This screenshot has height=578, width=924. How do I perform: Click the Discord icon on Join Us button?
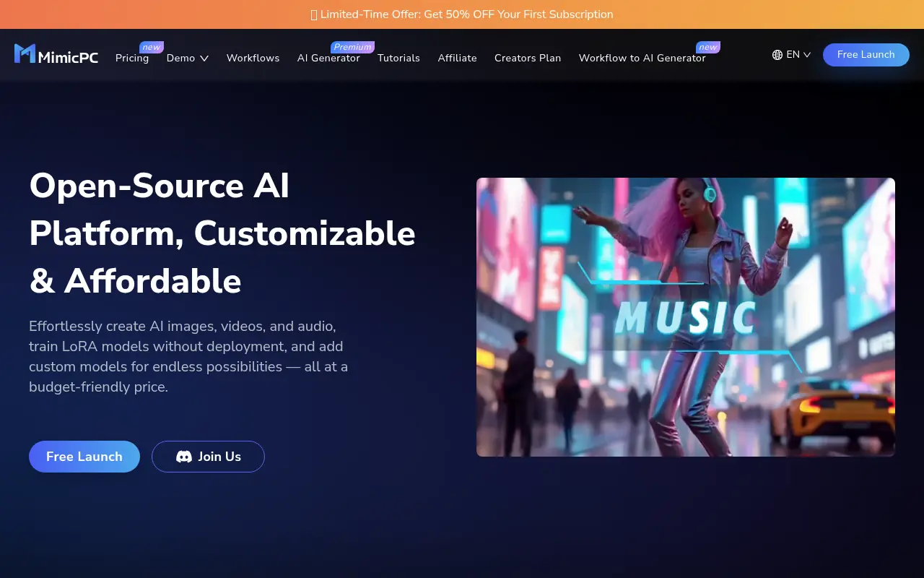coord(184,457)
